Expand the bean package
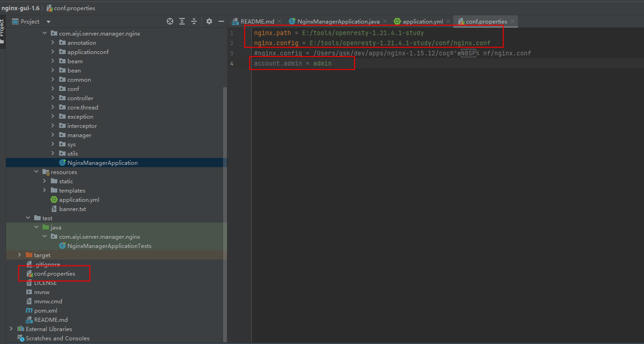 coord(53,70)
